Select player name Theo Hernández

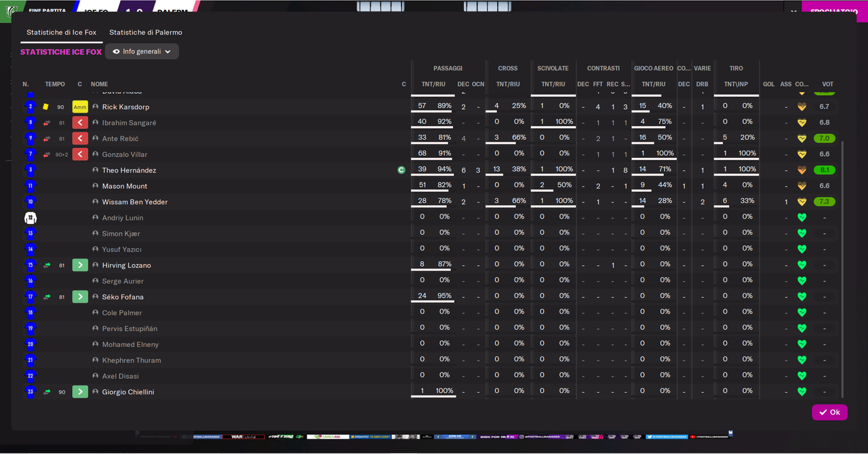pos(129,170)
